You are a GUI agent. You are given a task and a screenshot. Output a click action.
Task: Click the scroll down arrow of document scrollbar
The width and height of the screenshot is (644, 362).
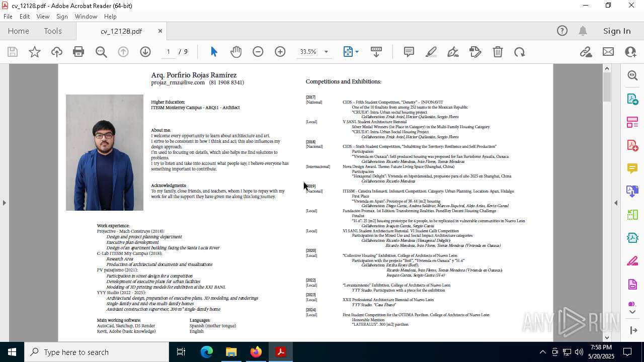click(x=607, y=337)
